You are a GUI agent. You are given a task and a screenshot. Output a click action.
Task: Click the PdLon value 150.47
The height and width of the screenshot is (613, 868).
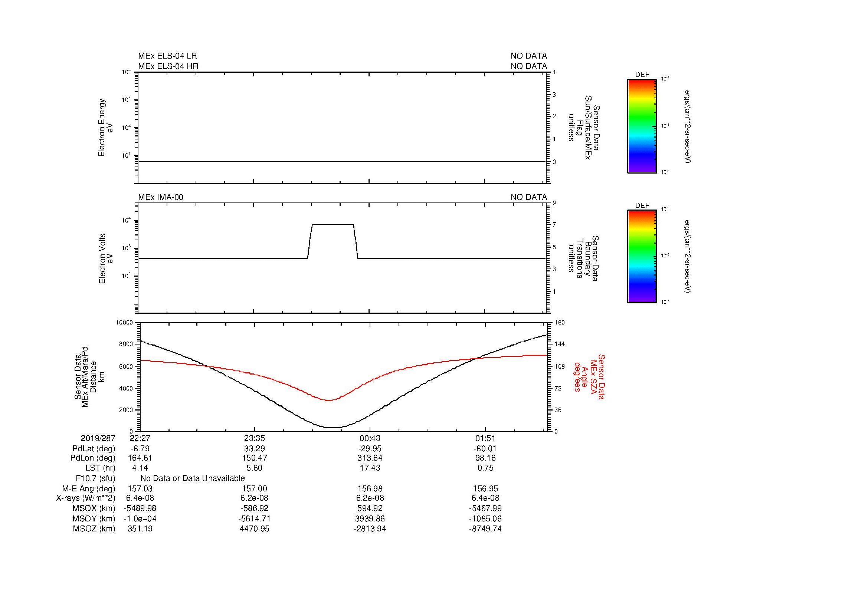click(x=255, y=458)
